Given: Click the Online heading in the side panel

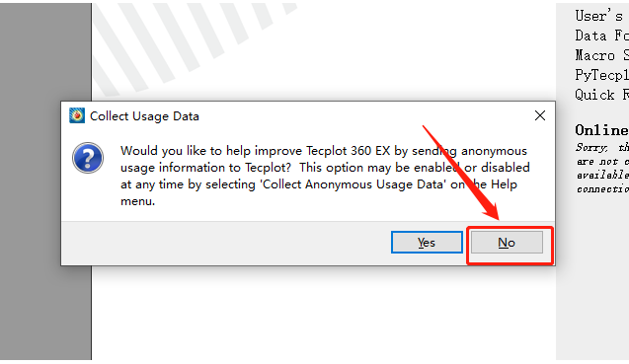Looking at the screenshot, I should (601, 130).
